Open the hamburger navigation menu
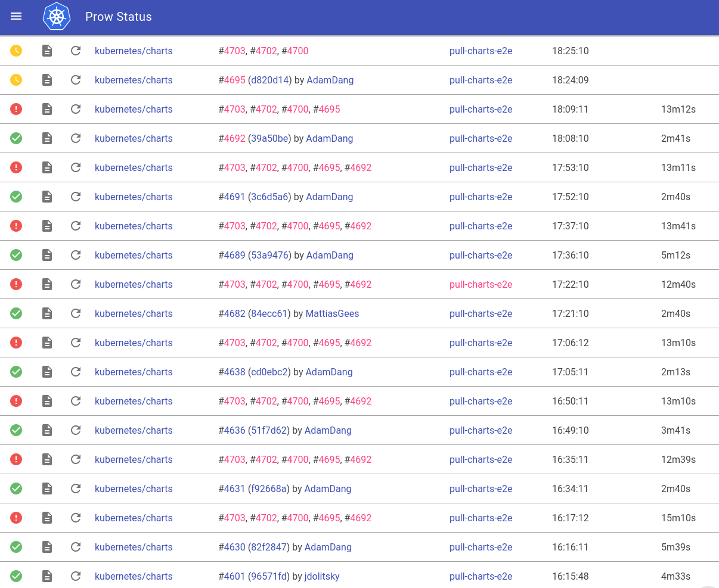 [x=16, y=17]
